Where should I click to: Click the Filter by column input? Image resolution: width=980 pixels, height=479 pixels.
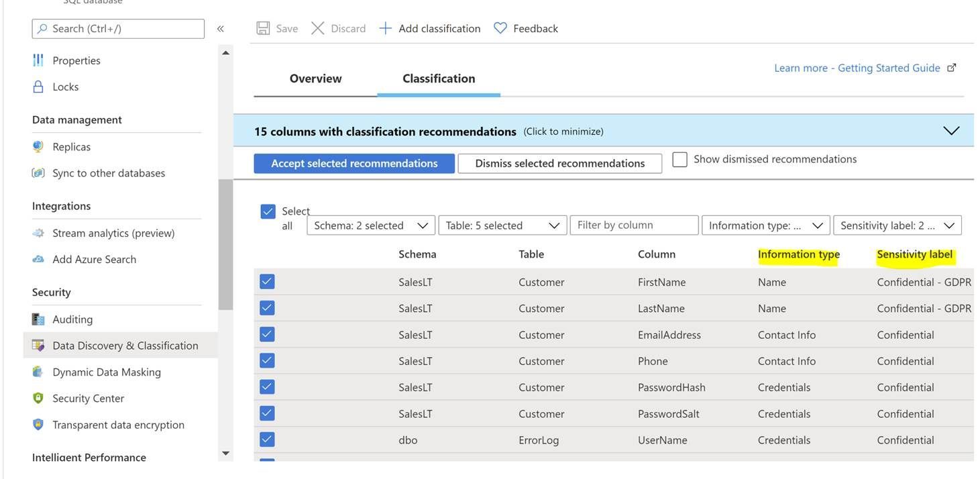point(633,225)
